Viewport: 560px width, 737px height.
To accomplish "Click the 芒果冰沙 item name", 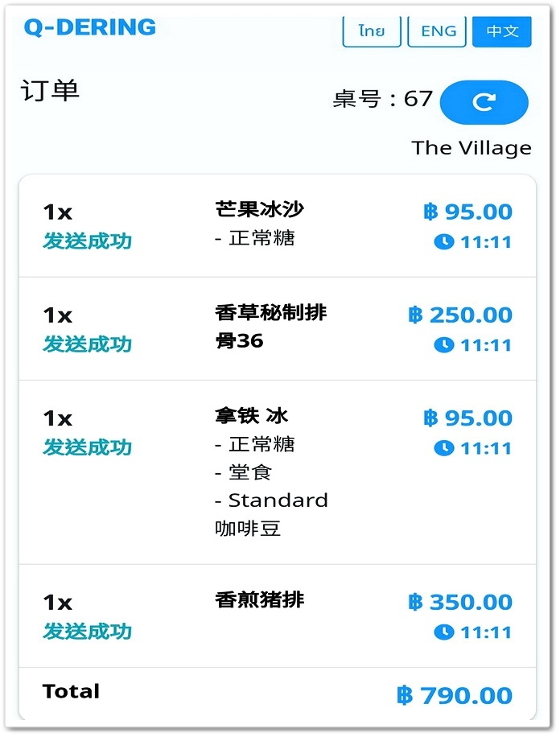I will [x=260, y=209].
